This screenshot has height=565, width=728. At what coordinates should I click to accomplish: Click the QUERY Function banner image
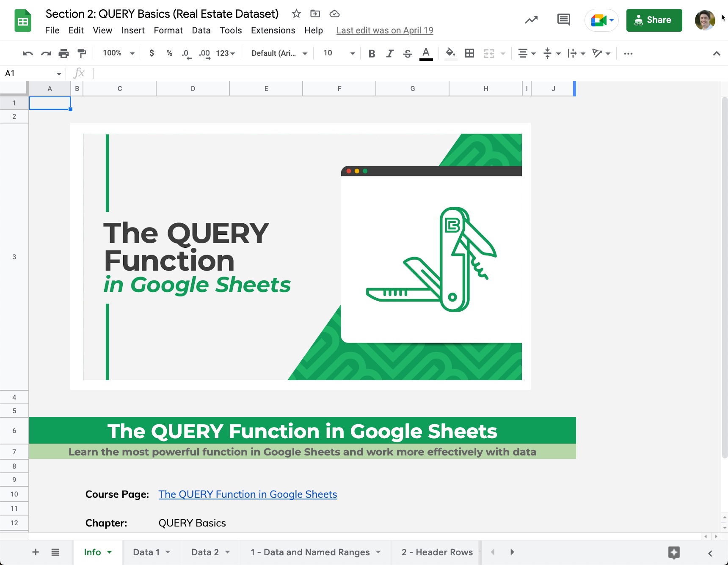(301, 256)
